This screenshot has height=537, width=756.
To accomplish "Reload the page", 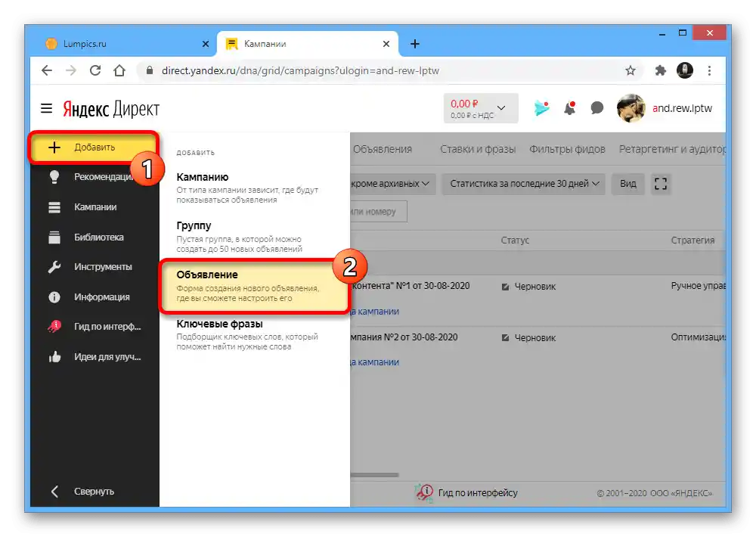I will pos(95,70).
